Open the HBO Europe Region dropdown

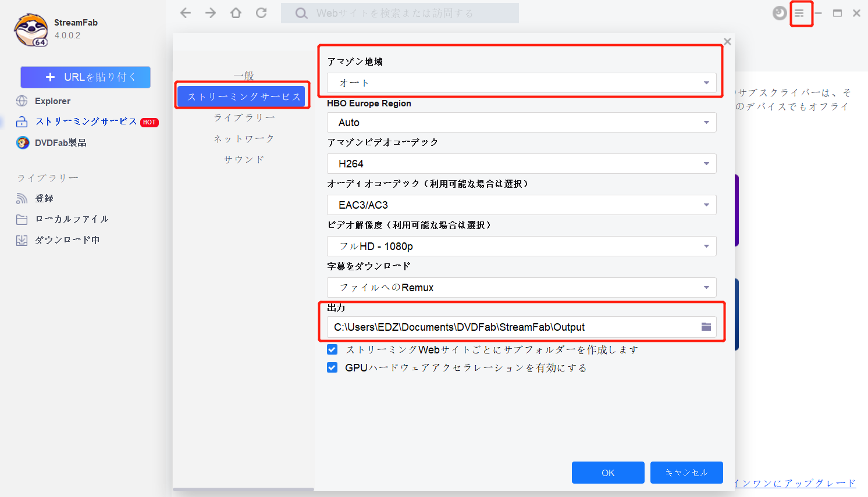[521, 122]
